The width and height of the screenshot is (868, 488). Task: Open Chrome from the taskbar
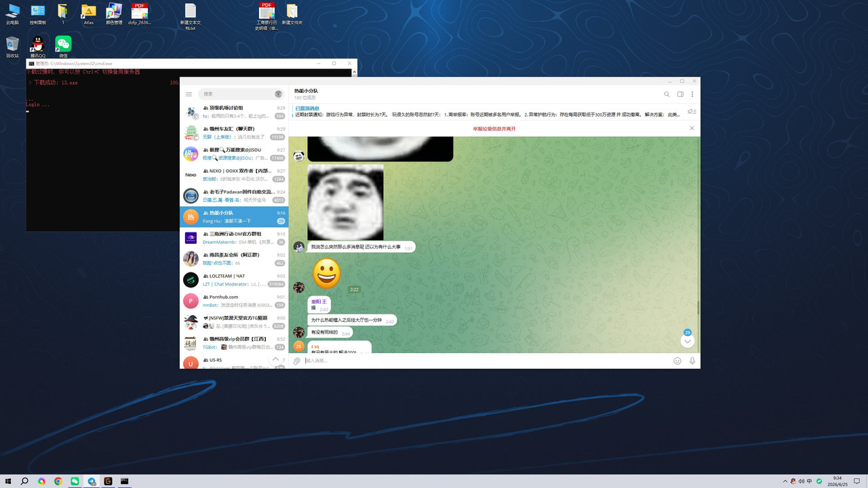point(58,481)
